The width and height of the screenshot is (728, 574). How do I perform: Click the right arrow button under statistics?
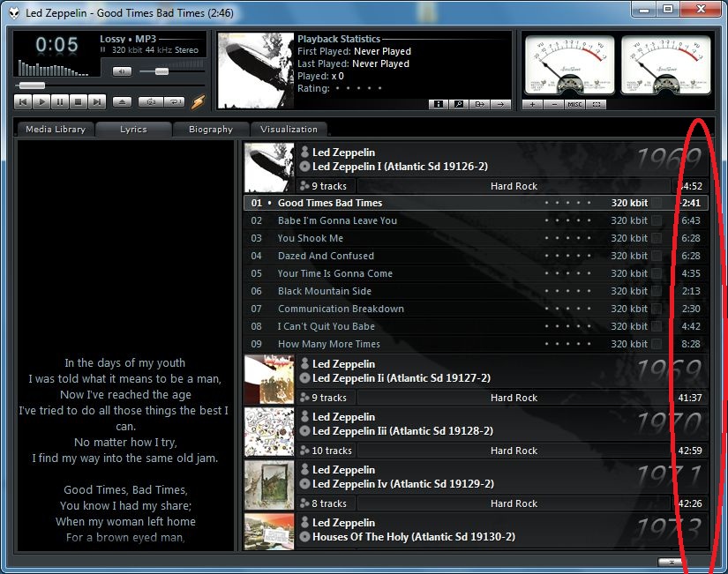[501, 104]
